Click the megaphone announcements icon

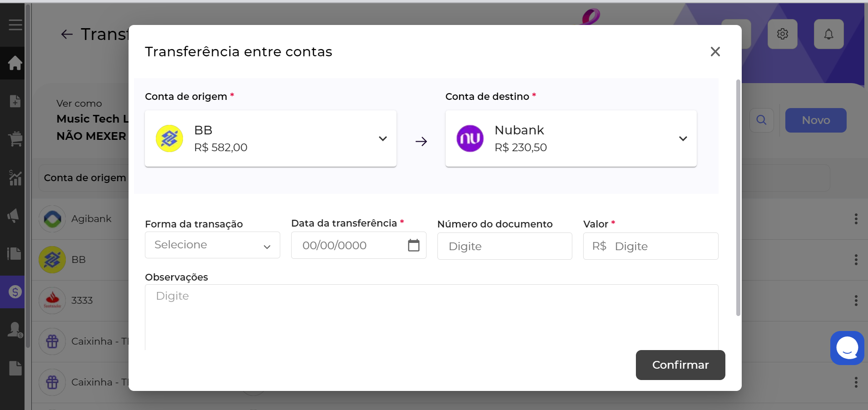coord(13,216)
